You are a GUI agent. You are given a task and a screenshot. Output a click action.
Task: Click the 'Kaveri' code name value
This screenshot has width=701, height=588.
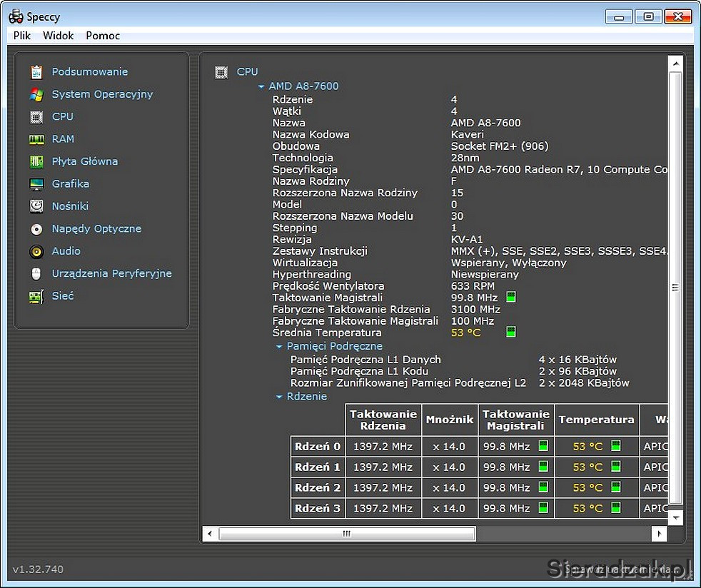pos(467,134)
